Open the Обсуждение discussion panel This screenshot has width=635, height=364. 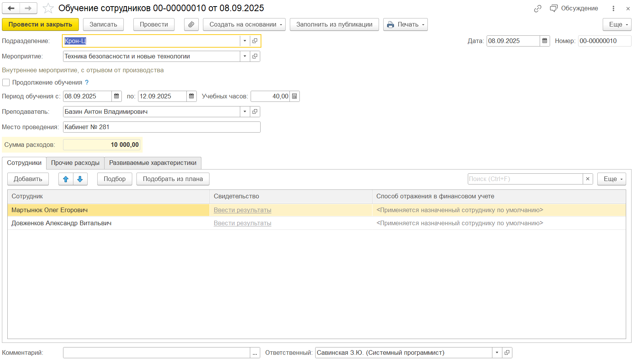(x=574, y=8)
